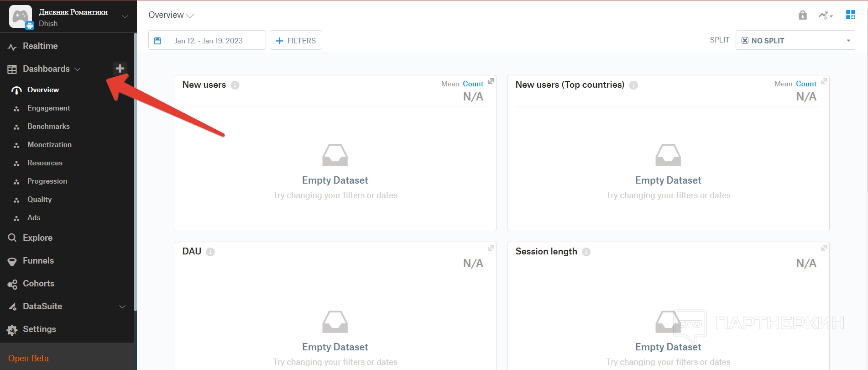The width and height of the screenshot is (868, 370).
Task: Show info for the DAU widget
Action: 210,252
